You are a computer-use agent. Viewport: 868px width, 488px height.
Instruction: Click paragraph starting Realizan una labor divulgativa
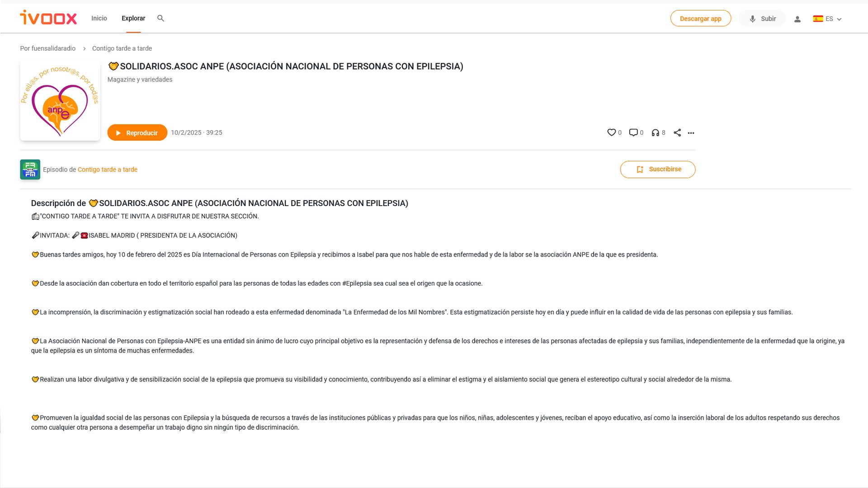(x=381, y=380)
